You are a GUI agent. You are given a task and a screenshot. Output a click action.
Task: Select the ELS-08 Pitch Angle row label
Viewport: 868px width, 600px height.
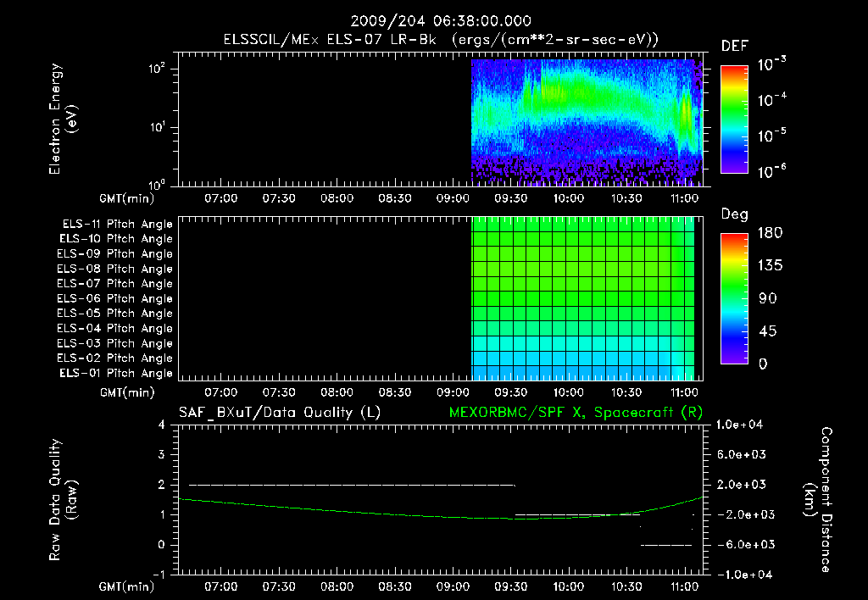114,269
